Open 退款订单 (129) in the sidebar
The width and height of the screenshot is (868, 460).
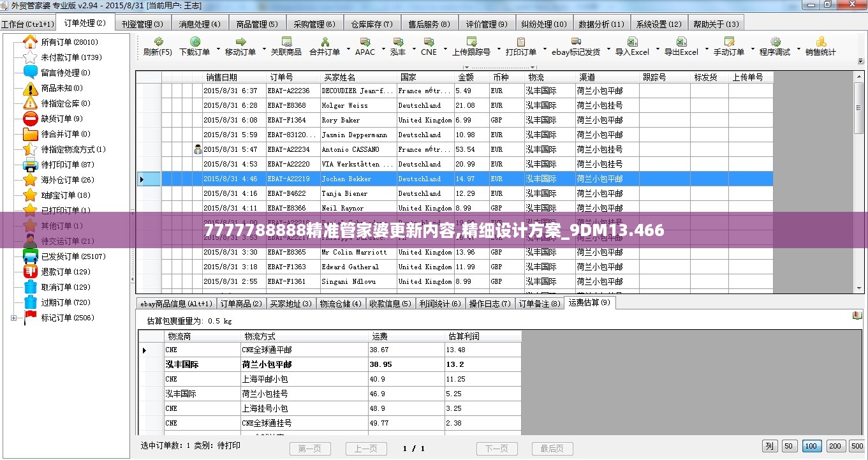click(66, 272)
